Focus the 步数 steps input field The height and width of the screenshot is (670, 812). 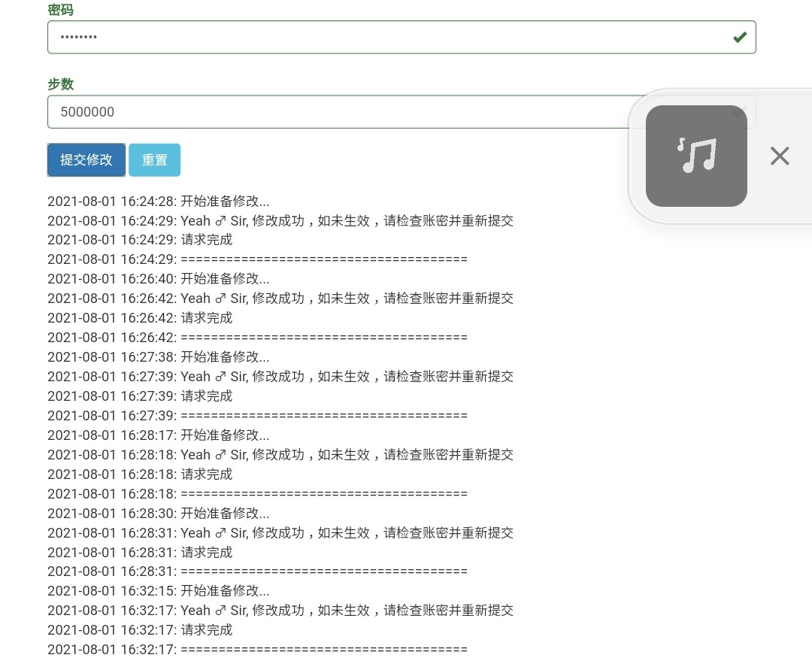pyautogui.click(x=401, y=112)
